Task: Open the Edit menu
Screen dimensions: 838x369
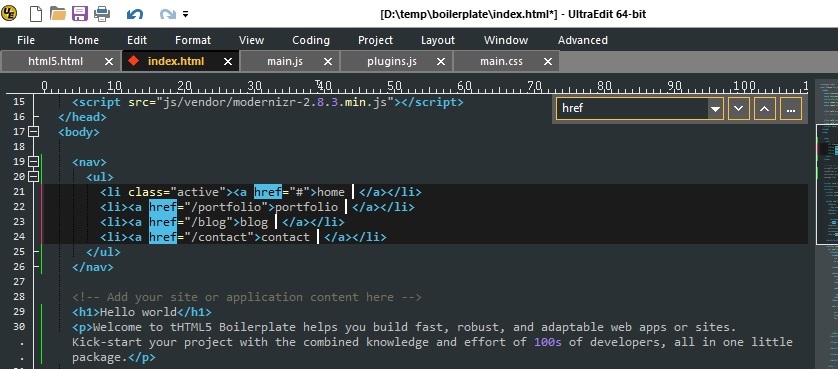Action: [137, 40]
